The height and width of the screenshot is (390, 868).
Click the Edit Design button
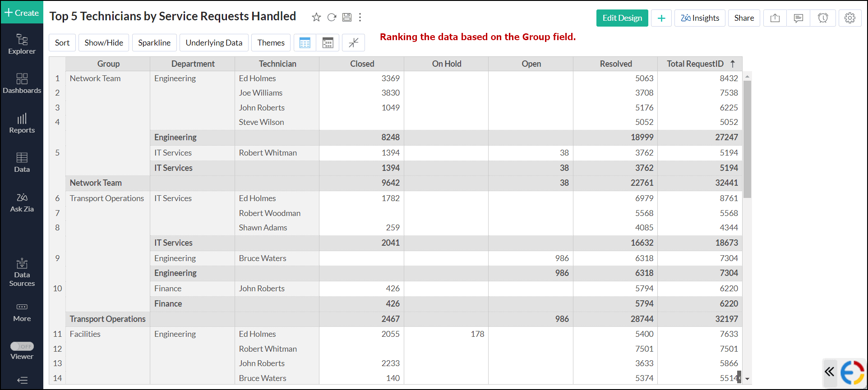[x=622, y=18]
